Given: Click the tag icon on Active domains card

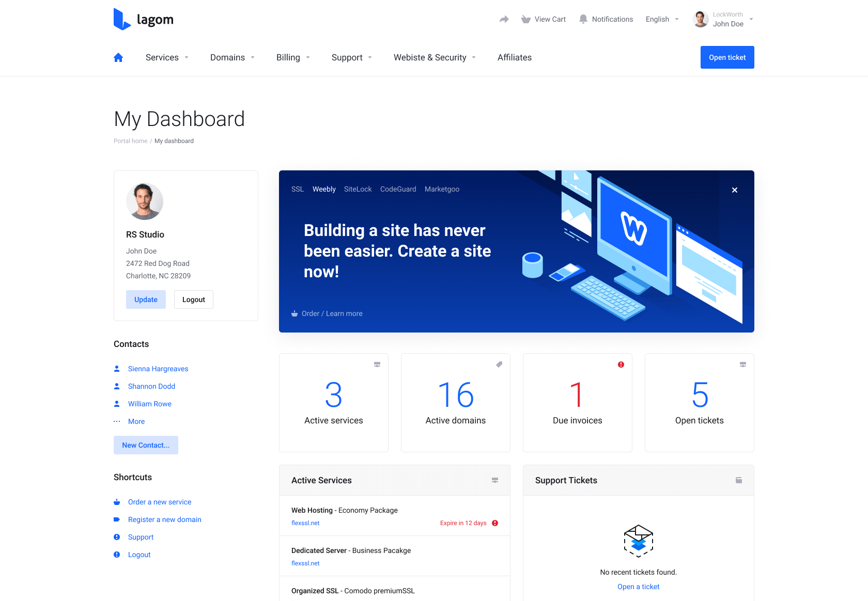Looking at the screenshot, I should point(499,365).
